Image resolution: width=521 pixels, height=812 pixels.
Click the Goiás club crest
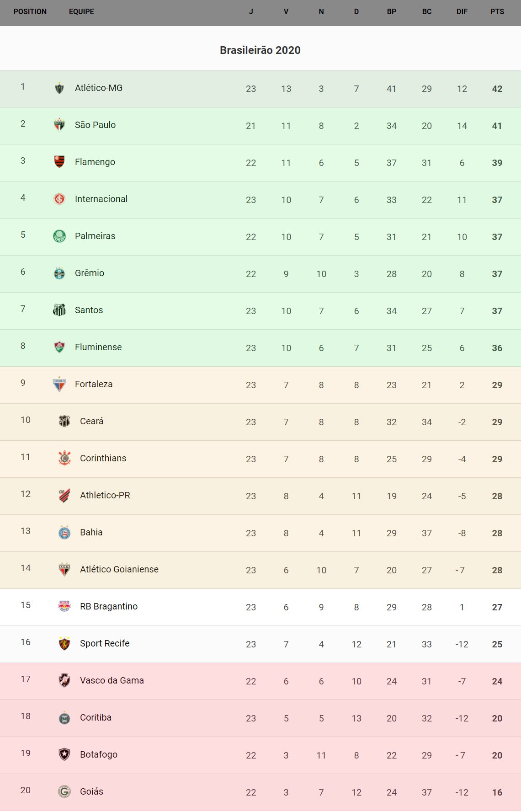point(64,791)
